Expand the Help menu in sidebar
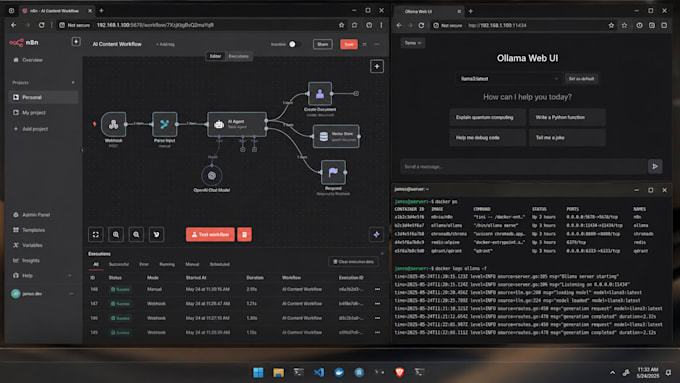Image resolution: width=680 pixels, height=383 pixels. (x=43, y=275)
